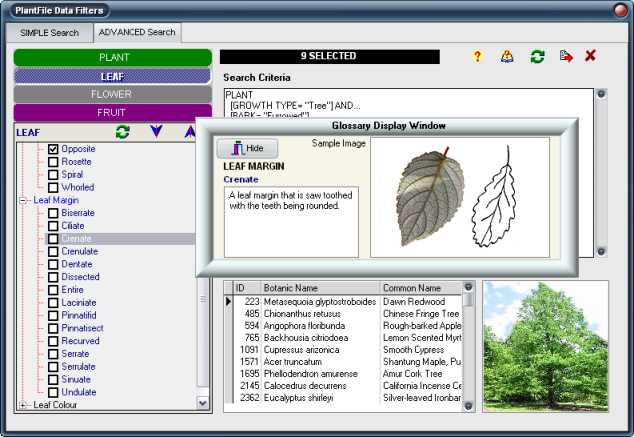This screenshot has height=437, width=634.
Task: Click the green refresh icon beside help icons
Action: 537,57
